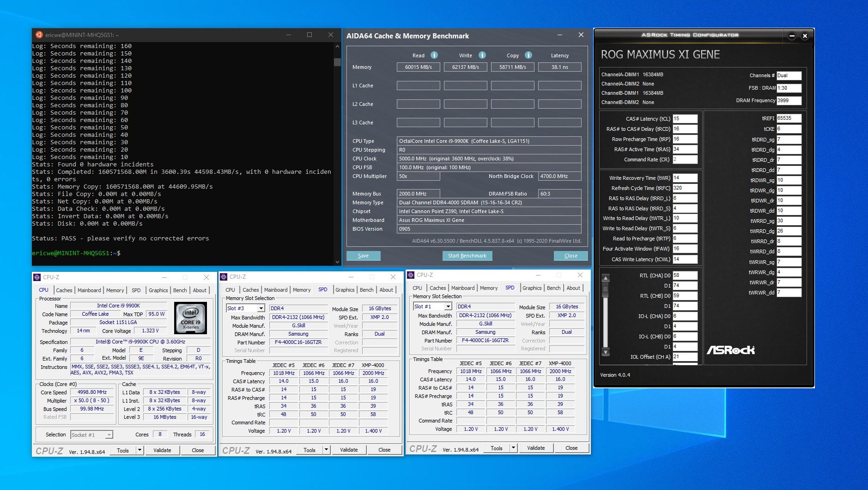Click Save in AIDA64 benchmark window
This screenshot has width=868, height=490.
[363, 256]
